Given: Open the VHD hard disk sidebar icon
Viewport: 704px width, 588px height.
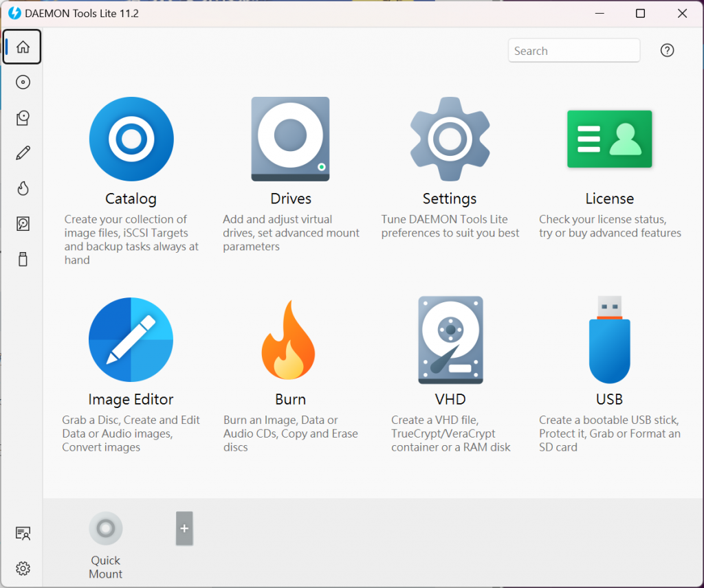Looking at the screenshot, I should 23,224.
